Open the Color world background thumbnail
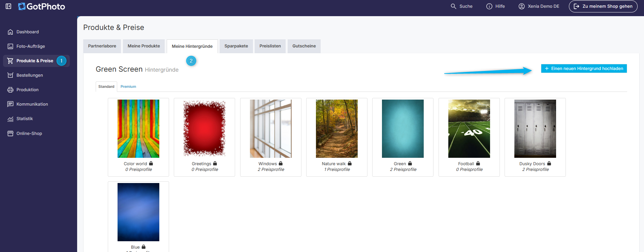 click(x=138, y=129)
